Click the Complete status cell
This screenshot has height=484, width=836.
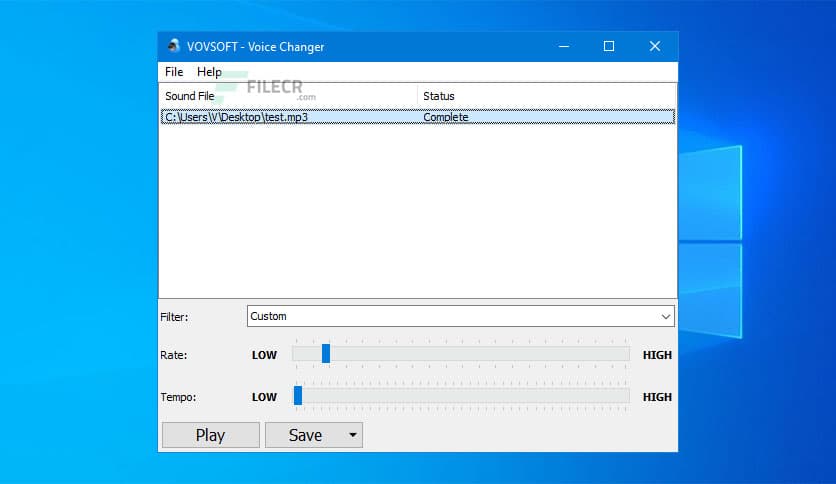pyautogui.click(x=446, y=117)
